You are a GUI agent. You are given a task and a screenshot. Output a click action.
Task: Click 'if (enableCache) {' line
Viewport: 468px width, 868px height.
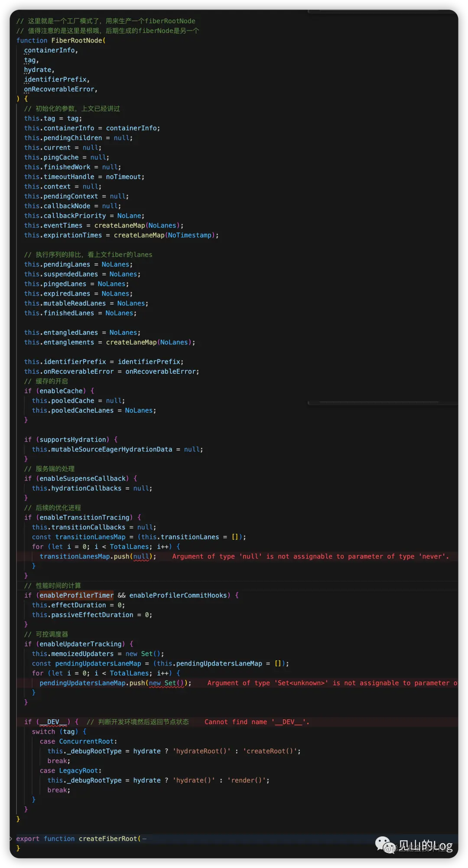[59, 391]
